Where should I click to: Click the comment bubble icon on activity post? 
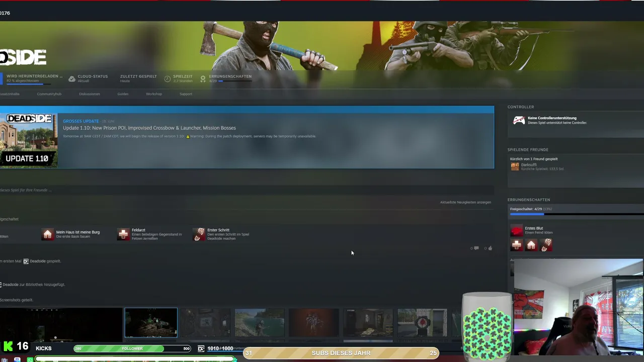click(x=476, y=248)
